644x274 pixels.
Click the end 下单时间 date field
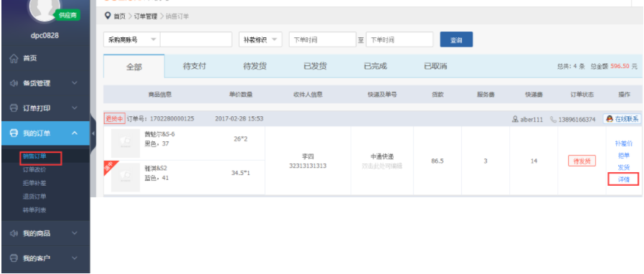(399, 40)
